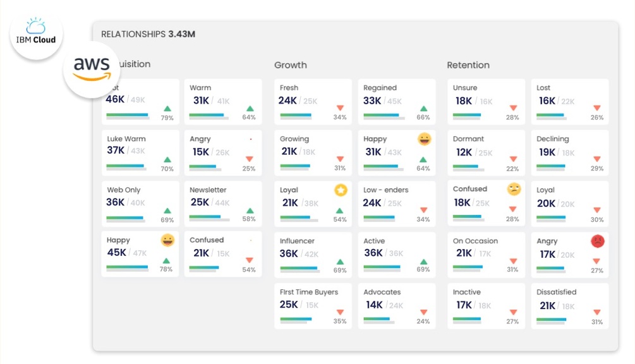The width and height of the screenshot is (635, 364).
Task: Click the confused emoji on Retention Confused card
Action: 514,189
